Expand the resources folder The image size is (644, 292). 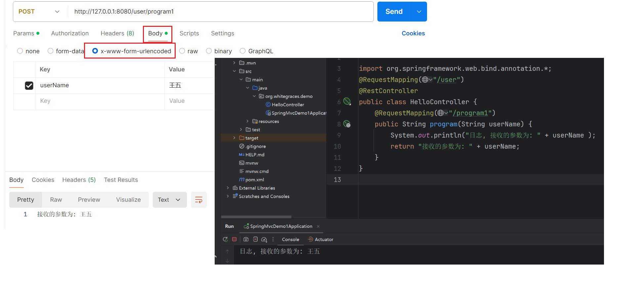[x=247, y=121]
